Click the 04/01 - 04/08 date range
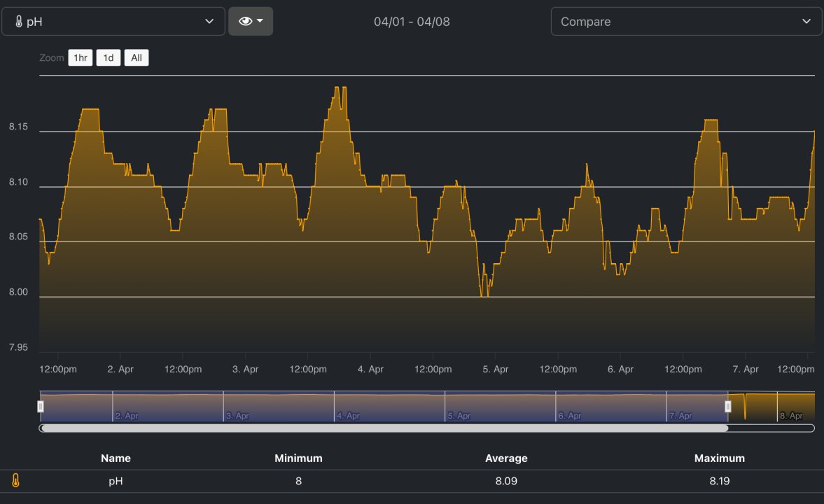Viewport: 824px width, 504px height. (412, 22)
